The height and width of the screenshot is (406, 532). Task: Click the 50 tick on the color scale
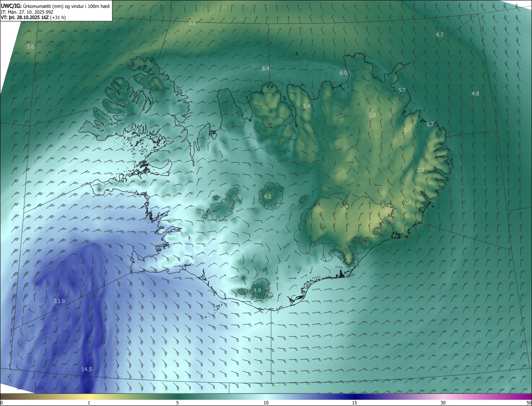pos(529,403)
